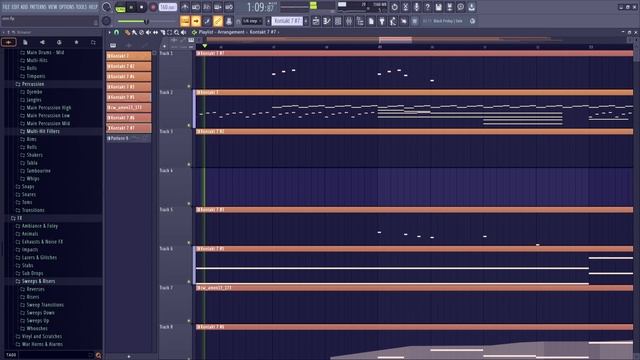
Task: Select the playlist paint brush tool
Action: (134, 32)
